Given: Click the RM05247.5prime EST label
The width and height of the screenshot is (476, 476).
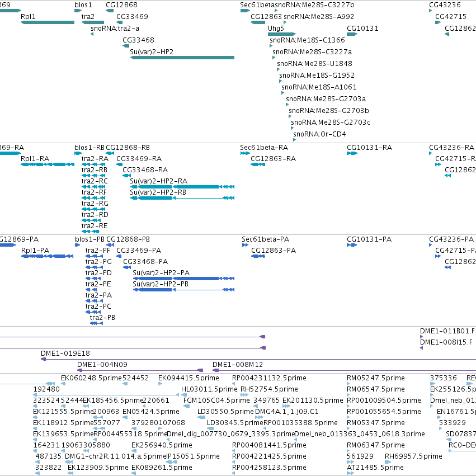Looking at the screenshot, I should (376, 378).
